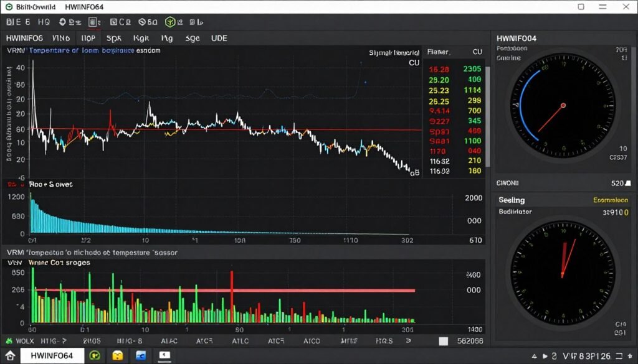Click the yellow 'Eommloon' link
638x364 pixels.
(x=611, y=200)
